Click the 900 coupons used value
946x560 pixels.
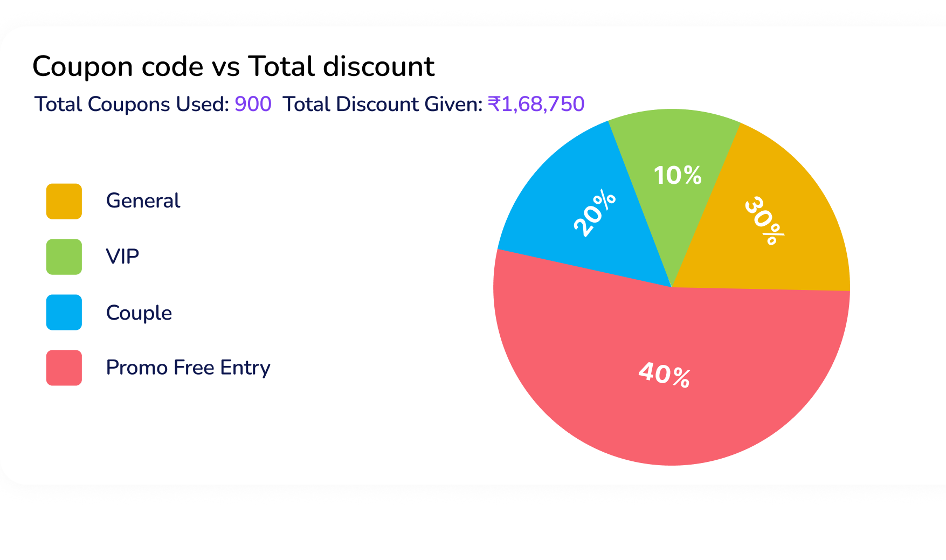(253, 104)
